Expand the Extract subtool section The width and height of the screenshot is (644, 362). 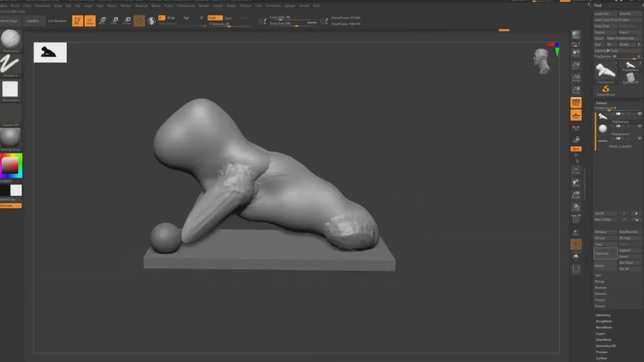pos(600,306)
